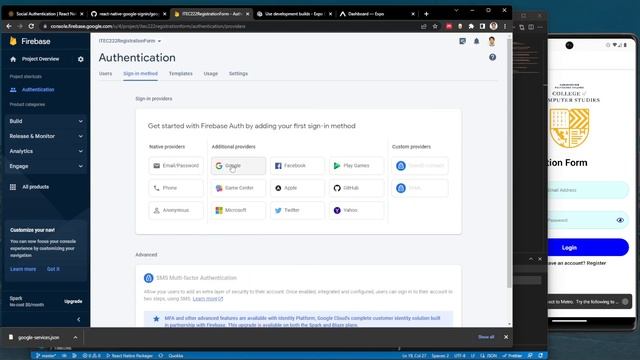This screenshot has height=360, width=640.
Task: Click the Prettier status bar item in VS Code
Action: (512, 356)
